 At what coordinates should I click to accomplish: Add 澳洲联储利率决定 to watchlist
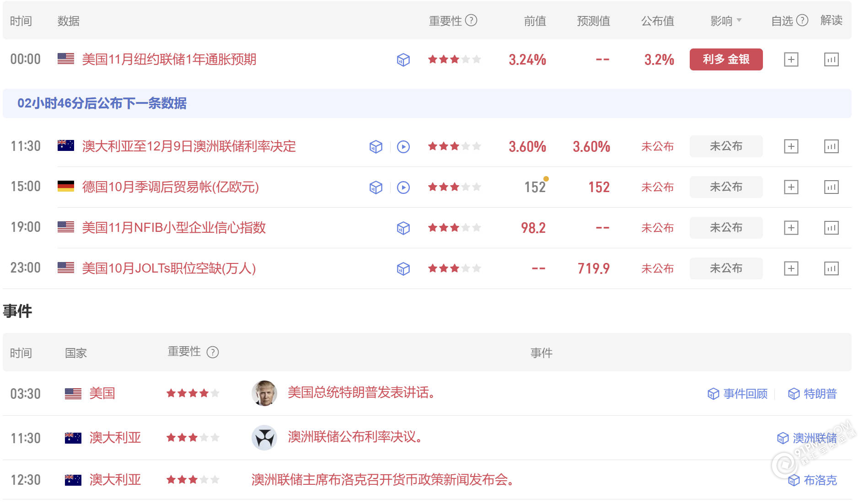click(791, 146)
